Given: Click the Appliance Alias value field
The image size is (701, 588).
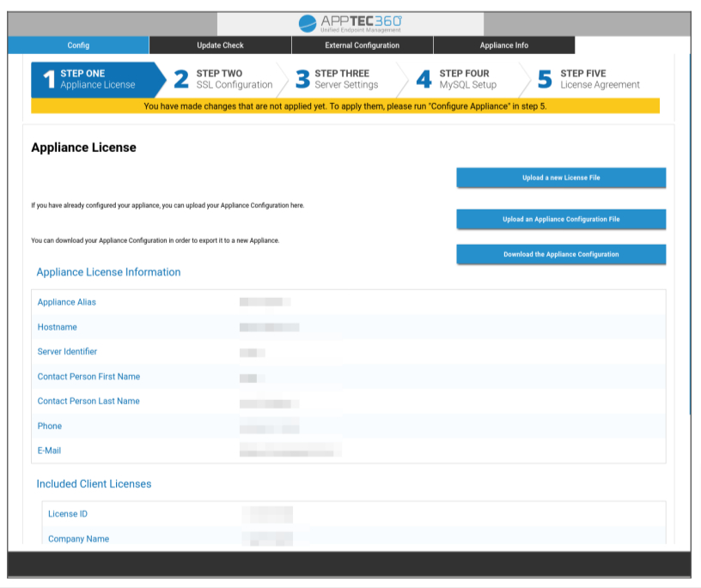Looking at the screenshot, I should pos(265,302).
